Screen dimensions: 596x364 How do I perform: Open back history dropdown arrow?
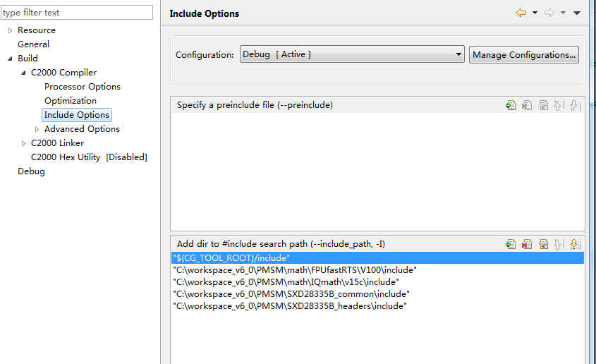point(535,13)
